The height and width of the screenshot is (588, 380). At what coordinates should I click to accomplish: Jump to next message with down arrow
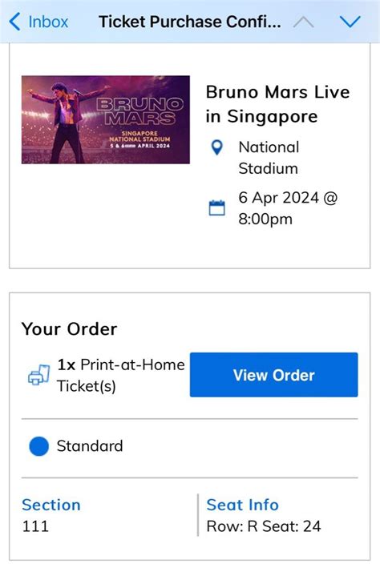(x=350, y=22)
